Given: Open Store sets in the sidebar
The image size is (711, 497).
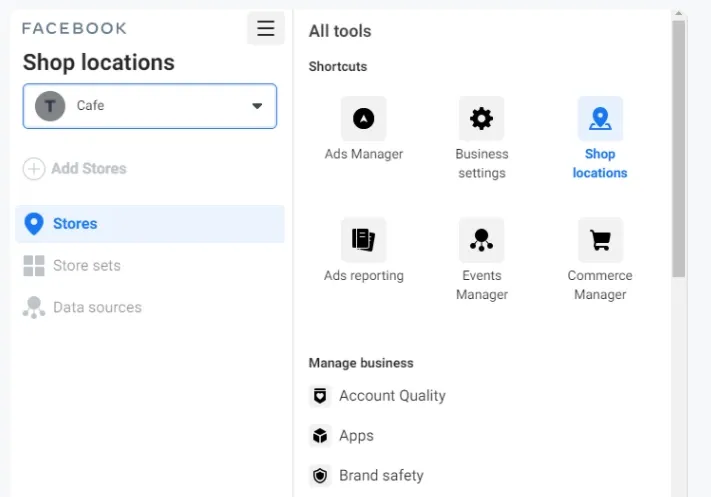Looking at the screenshot, I should [x=73, y=265].
